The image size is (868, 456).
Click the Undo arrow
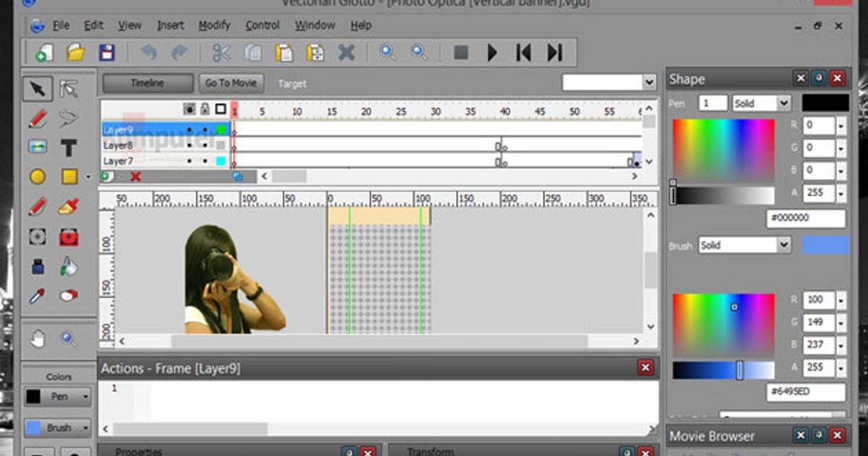[x=148, y=53]
